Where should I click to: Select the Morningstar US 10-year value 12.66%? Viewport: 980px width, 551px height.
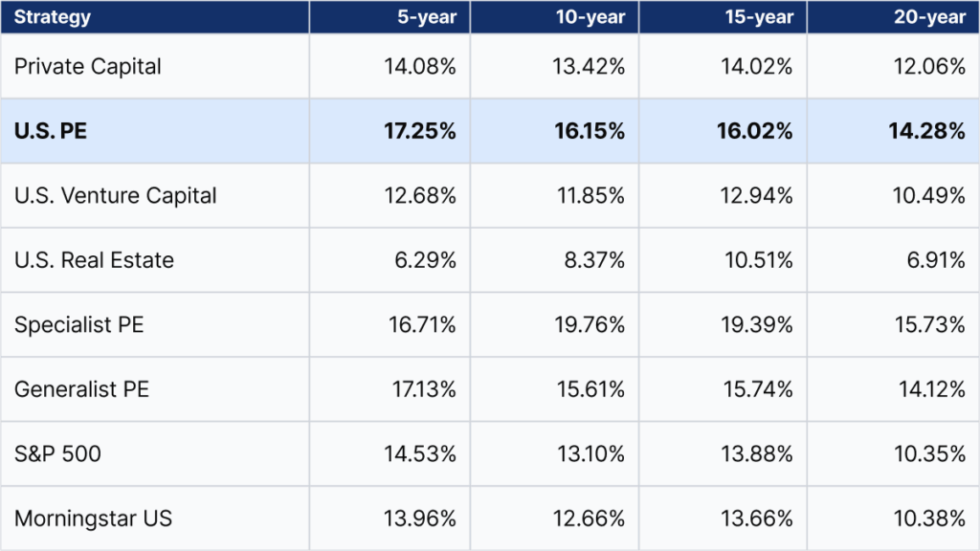click(590, 518)
